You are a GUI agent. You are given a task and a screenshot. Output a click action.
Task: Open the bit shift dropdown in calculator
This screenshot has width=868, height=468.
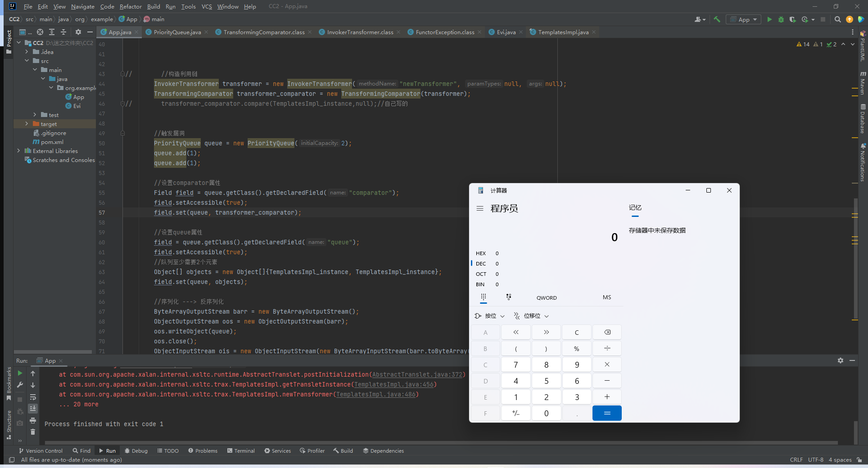click(x=532, y=316)
